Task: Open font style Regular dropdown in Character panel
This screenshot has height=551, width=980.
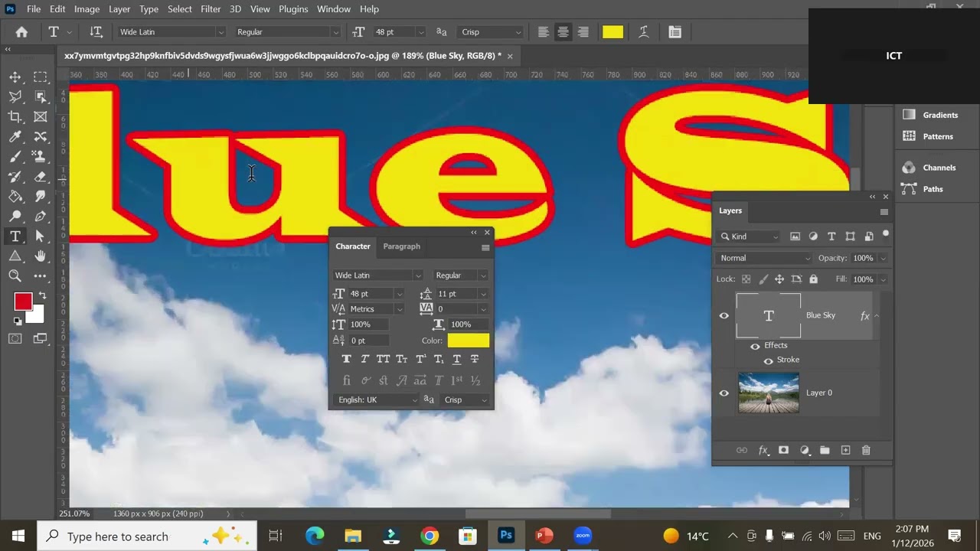Action: click(483, 275)
